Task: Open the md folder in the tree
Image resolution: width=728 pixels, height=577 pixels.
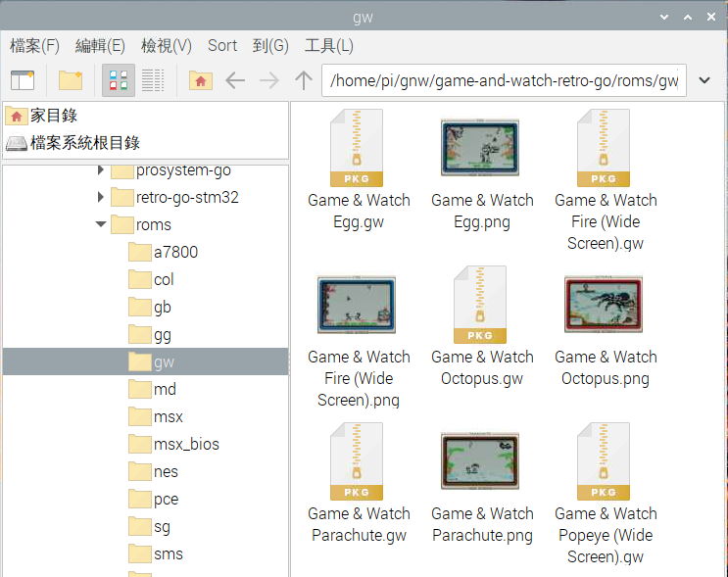Action: pyautogui.click(x=165, y=389)
